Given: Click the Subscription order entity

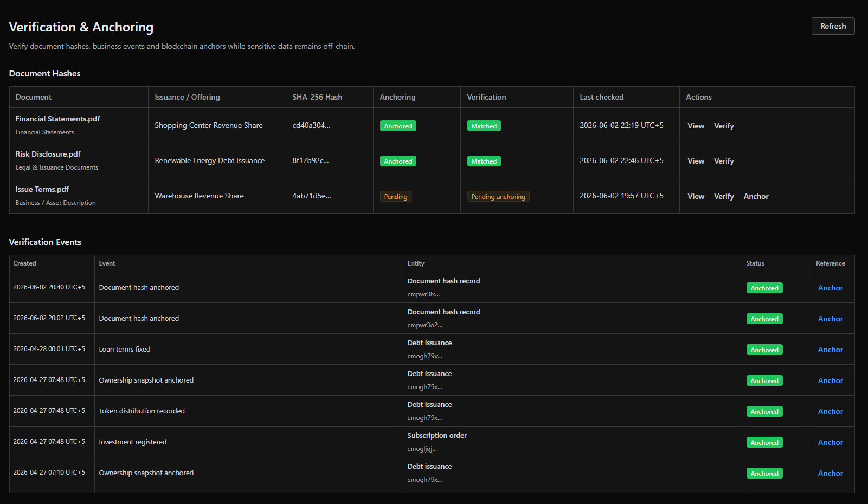Looking at the screenshot, I should (x=437, y=435).
